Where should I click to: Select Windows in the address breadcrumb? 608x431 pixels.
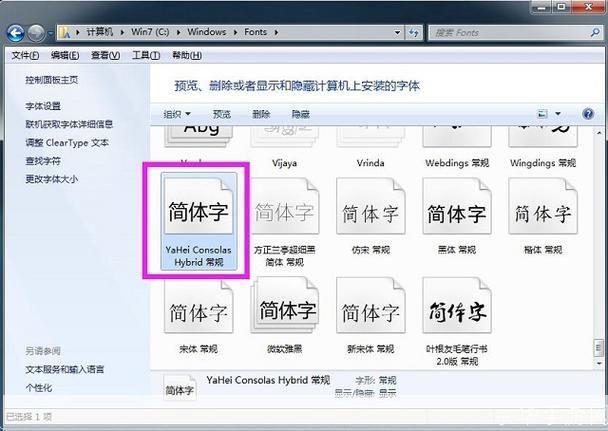click(207, 32)
